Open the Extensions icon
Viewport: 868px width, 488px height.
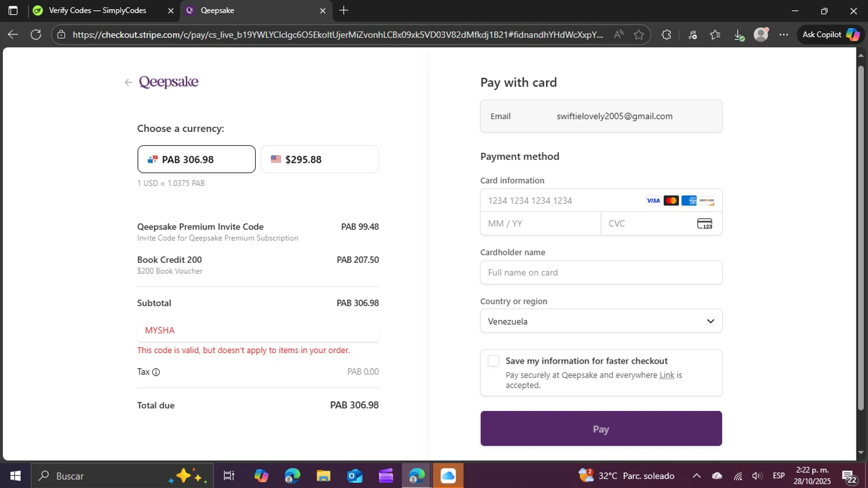tap(667, 35)
